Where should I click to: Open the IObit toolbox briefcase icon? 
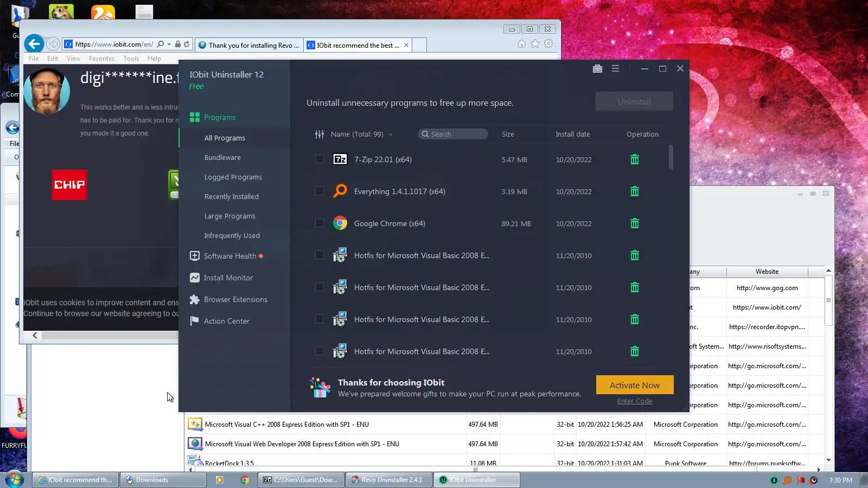[597, 68]
